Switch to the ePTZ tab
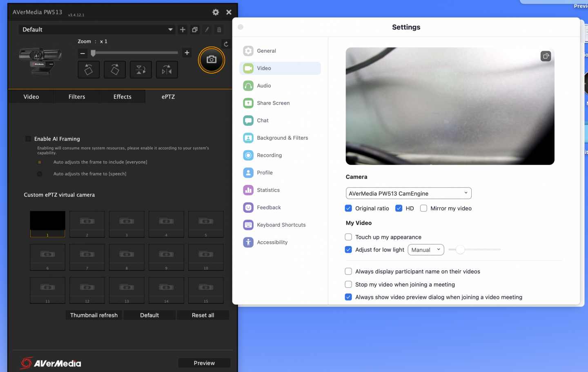Viewport: 588px width, 372px height. (x=168, y=97)
